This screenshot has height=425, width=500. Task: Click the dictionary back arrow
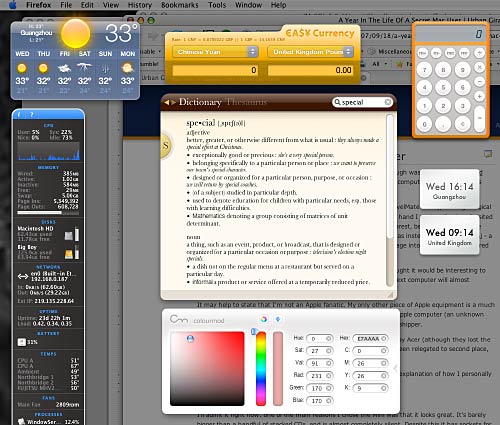coord(166,102)
